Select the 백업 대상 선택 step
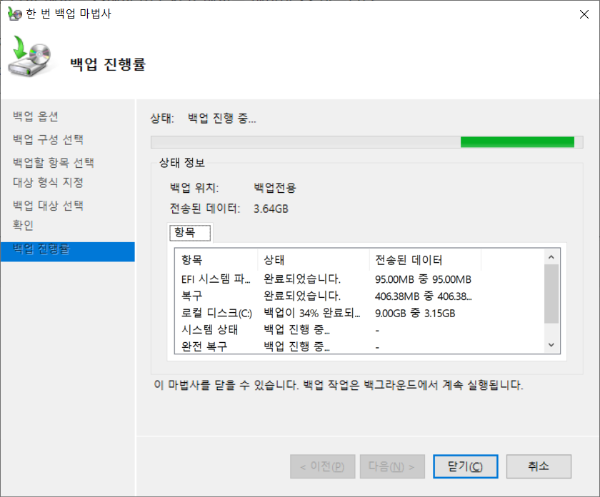Image resolution: width=600 pixels, height=497 pixels. 48,205
